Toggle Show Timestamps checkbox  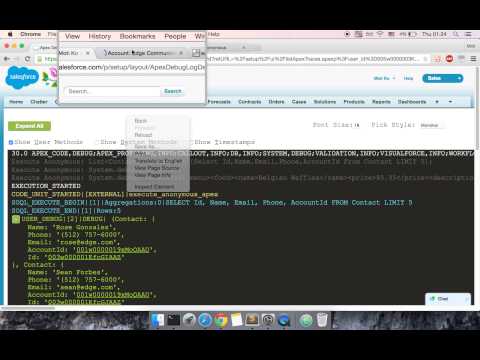(x=191, y=142)
